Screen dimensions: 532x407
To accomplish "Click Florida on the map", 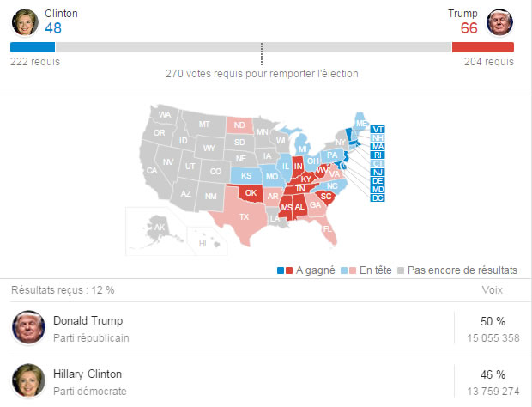I will click(328, 229).
